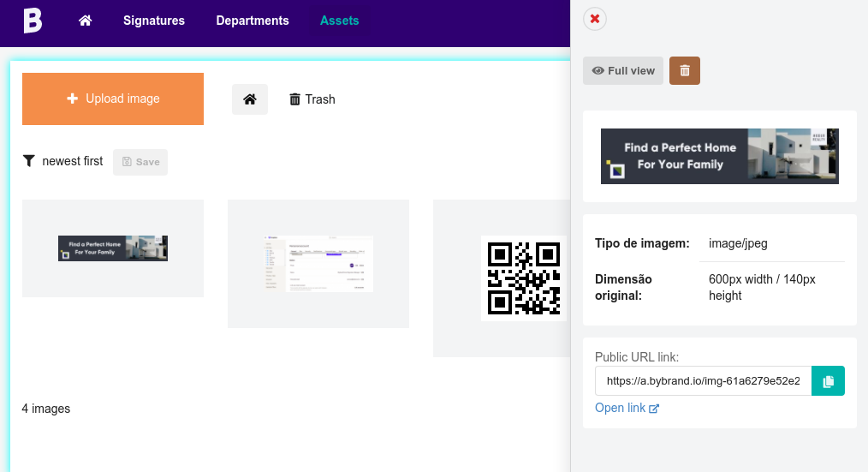Click the '4 images' count text

point(46,409)
